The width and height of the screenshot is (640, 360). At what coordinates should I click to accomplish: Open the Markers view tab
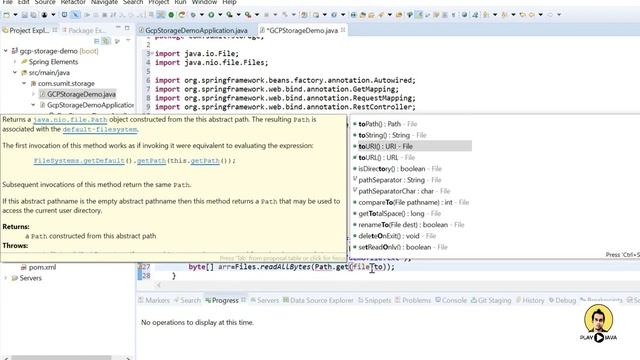pos(153,300)
